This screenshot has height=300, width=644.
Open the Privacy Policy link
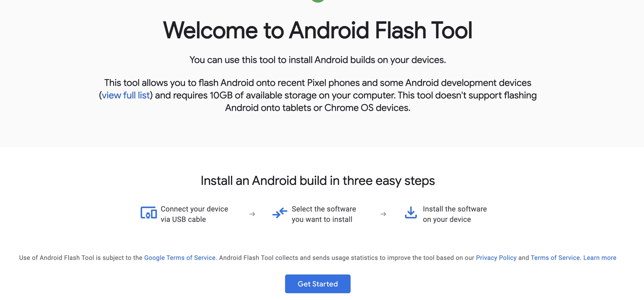click(x=496, y=258)
